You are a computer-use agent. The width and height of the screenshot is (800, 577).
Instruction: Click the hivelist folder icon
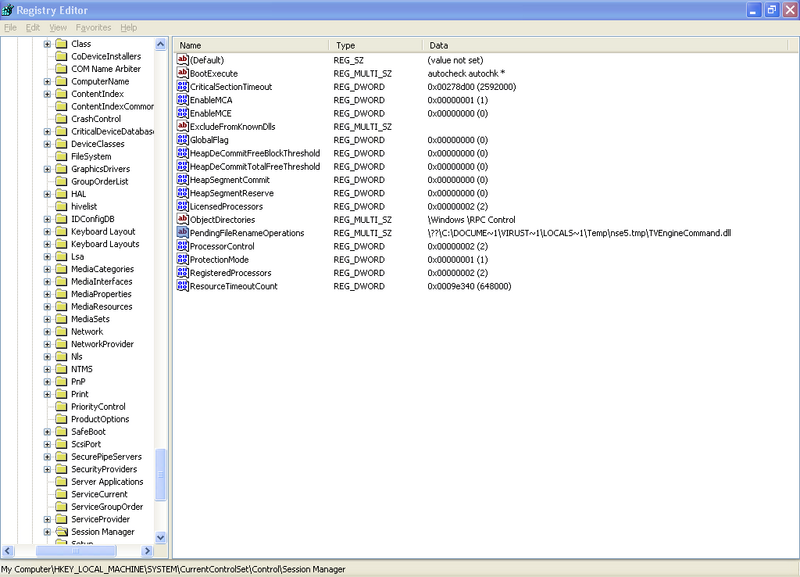coord(61,206)
